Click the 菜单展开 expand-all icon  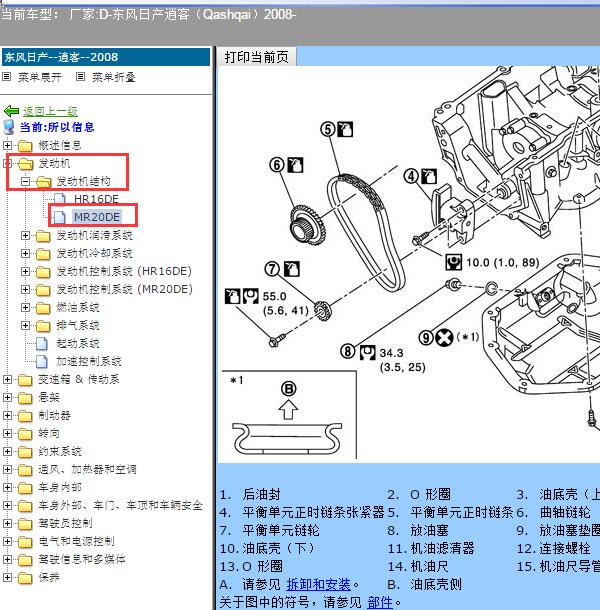click(x=7, y=77)
